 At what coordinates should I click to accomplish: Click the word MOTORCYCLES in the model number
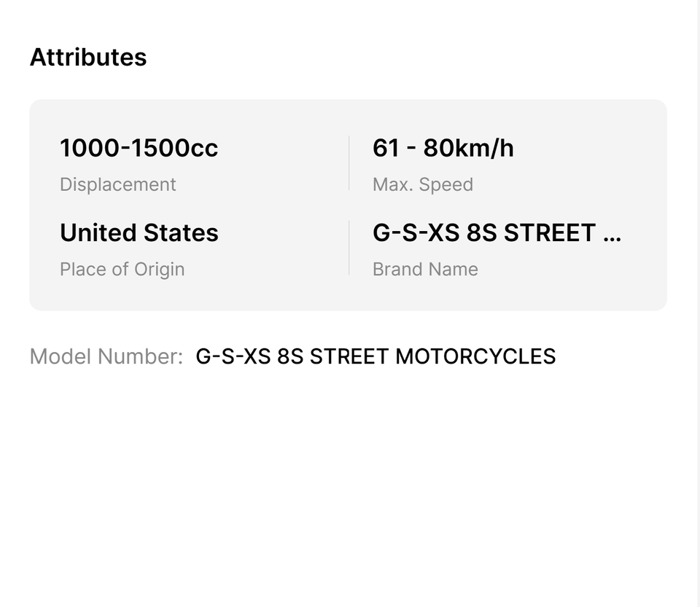(x=475, y=356)
